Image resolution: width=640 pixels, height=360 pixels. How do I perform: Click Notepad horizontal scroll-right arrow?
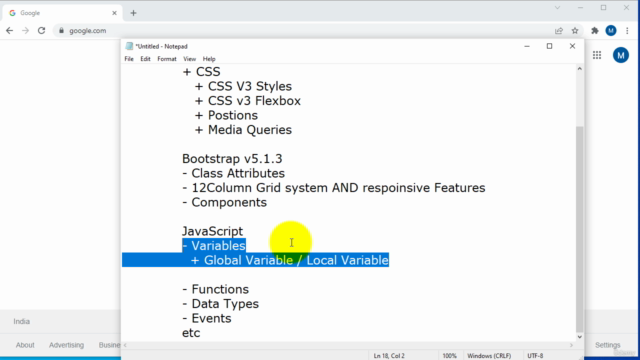point(571,345)
